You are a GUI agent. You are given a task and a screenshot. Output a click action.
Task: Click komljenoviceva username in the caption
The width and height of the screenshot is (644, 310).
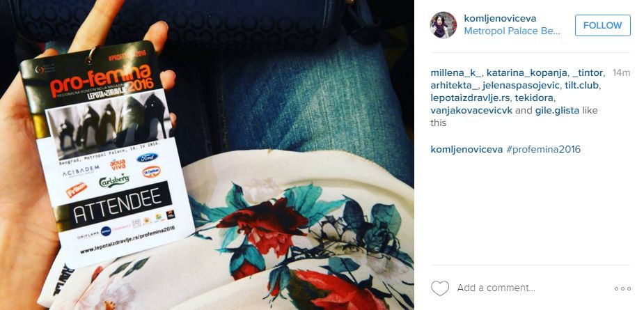[x=466, y=149]
